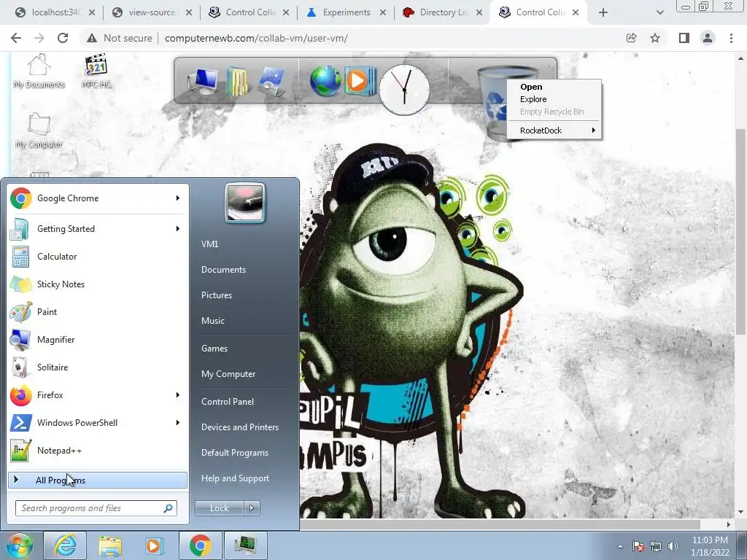
Task: Click the browser address bar URL
Action: (256, 38)
